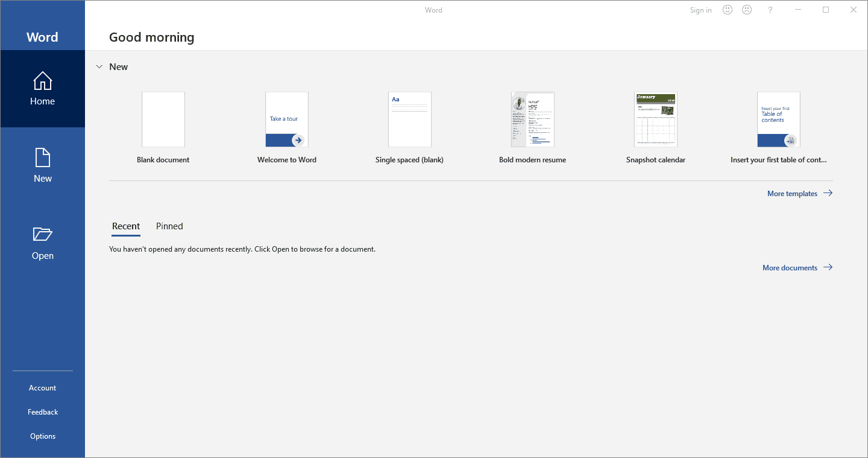This screenshot has width=868, height=458.
Task: Click arrow icon next to More documents
Action: coord(828,267)
